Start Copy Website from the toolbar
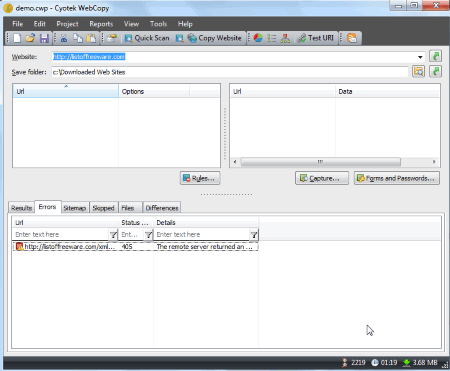450x371 pixels. [214, 38]
